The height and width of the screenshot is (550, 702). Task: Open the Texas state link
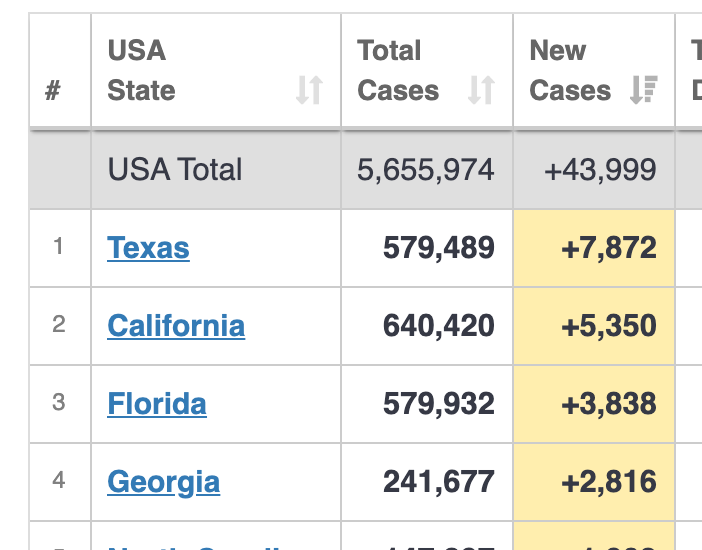tap(148, 248)
